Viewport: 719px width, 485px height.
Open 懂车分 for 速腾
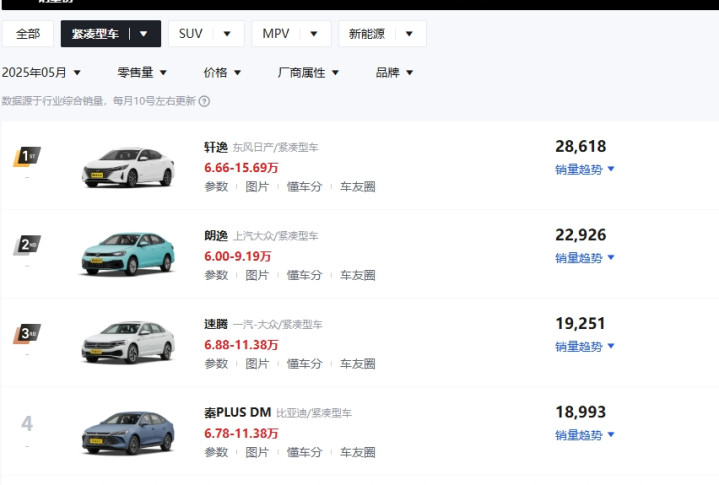[x=304, y=364]
